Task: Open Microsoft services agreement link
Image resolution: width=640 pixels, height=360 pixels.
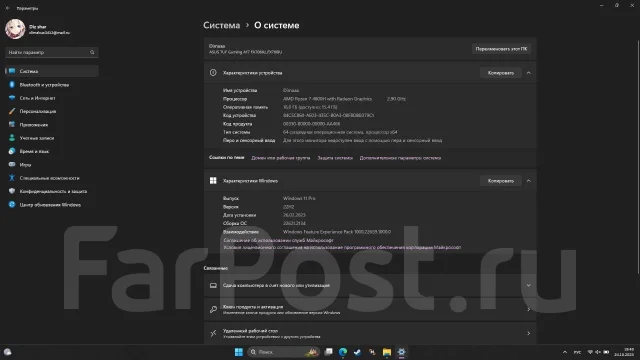Action: [x=278, y=240]
